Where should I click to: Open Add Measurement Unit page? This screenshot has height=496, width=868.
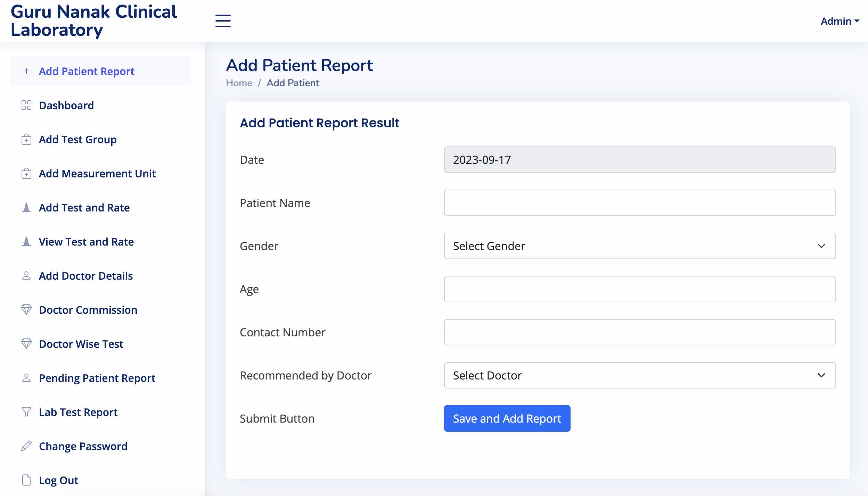[x=97, y=174]
